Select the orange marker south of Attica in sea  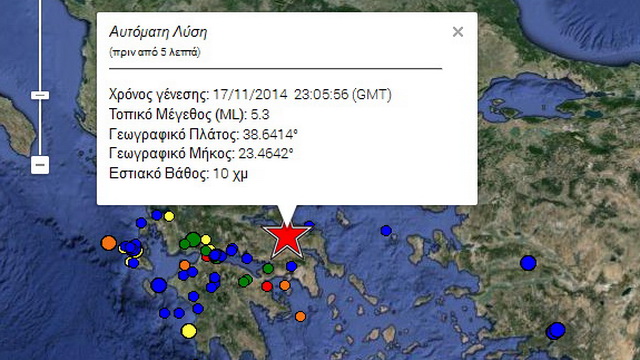click(x=300, y=316)
